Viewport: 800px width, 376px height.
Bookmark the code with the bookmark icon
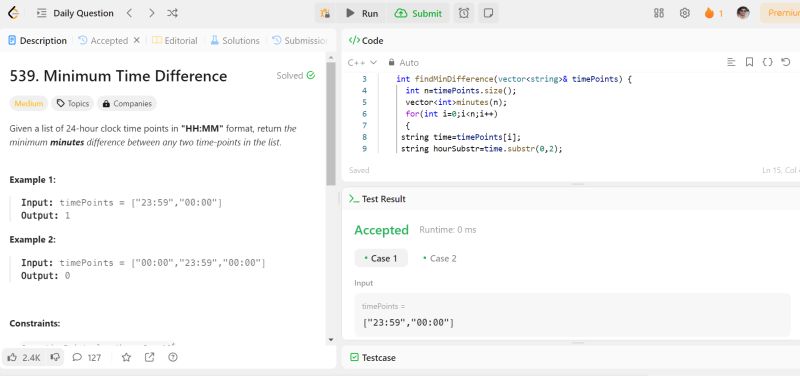coord(749,62)
